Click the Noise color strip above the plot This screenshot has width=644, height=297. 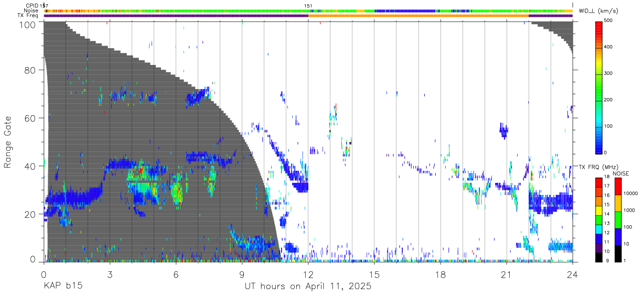click(x=308, y=10)
